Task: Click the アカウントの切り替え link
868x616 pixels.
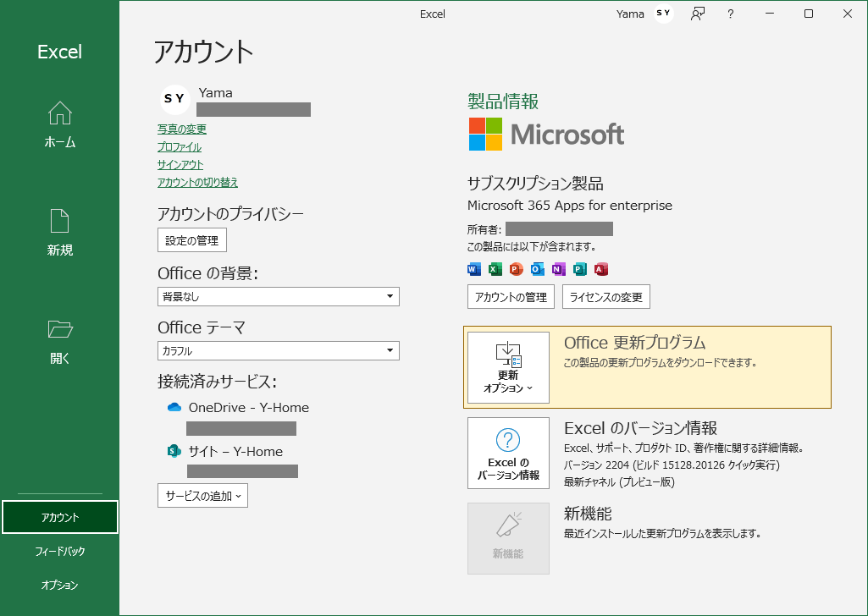Action: click(197, 183)
